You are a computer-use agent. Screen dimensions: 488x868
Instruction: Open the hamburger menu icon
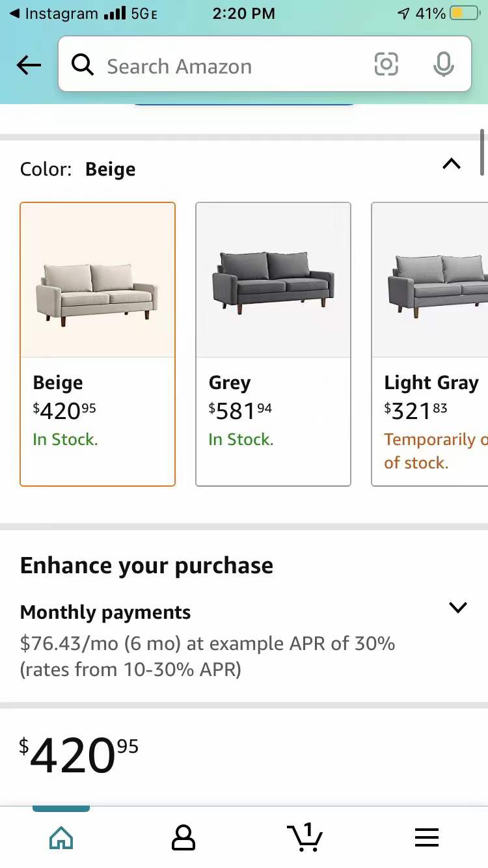[427, 837]
